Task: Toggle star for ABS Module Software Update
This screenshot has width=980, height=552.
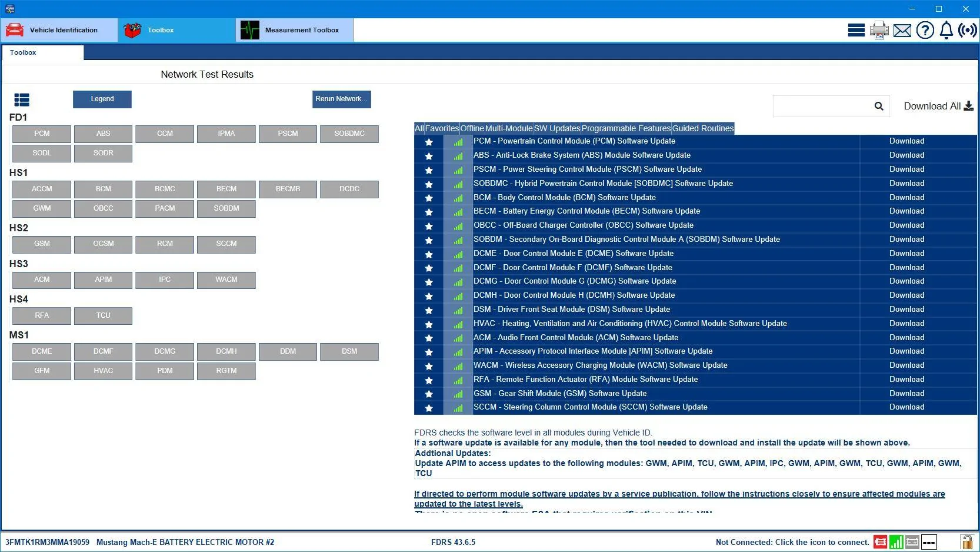Action: click(x=429, y=156)
